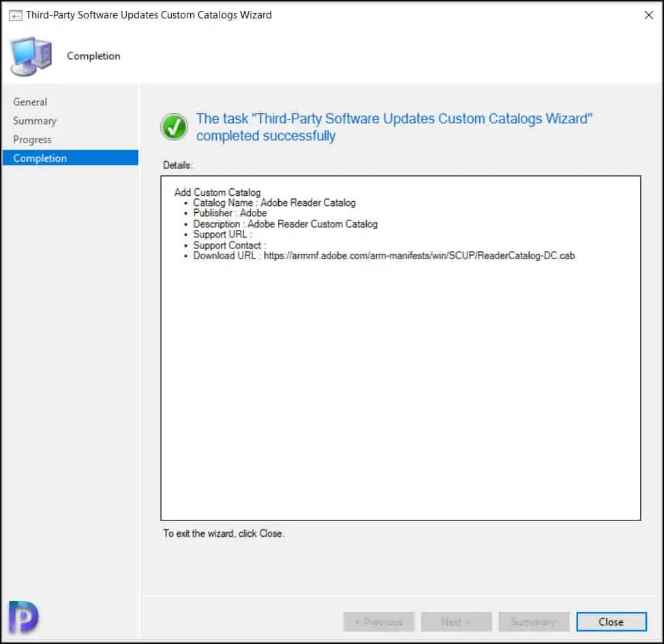Select the Summary step in sidebar
The height and width of the screenshot is (644, 664).
(x=34, y=121)
